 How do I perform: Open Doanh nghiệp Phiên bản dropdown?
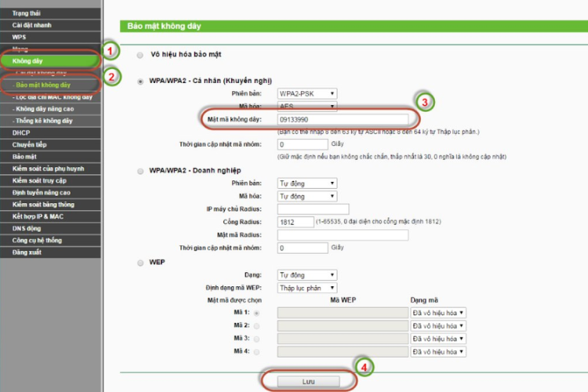(307, 183)
